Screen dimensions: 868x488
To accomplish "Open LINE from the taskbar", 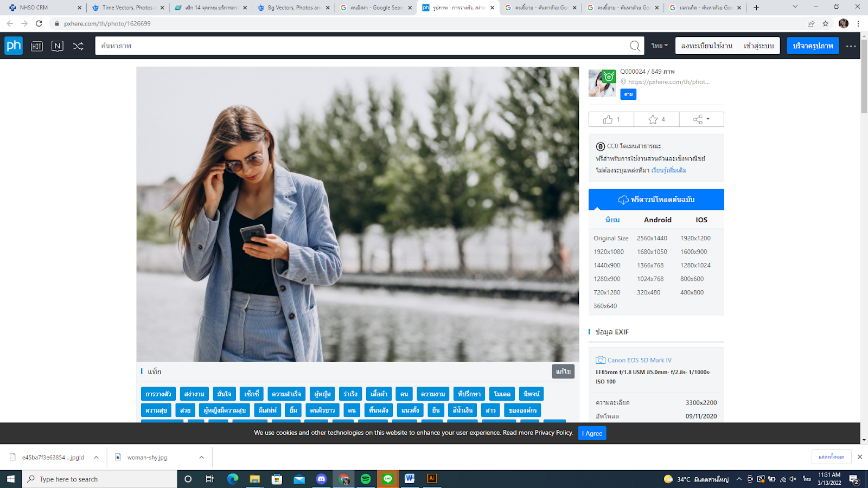I will [388, 479].
